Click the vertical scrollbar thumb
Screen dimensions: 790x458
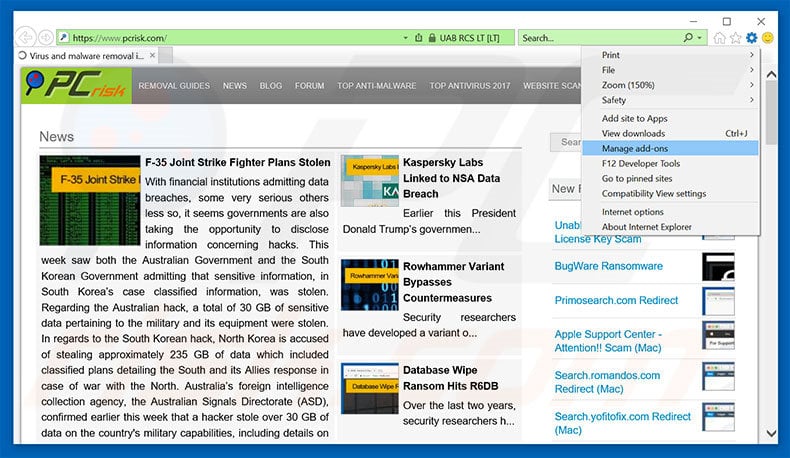(x=771, y=113)
